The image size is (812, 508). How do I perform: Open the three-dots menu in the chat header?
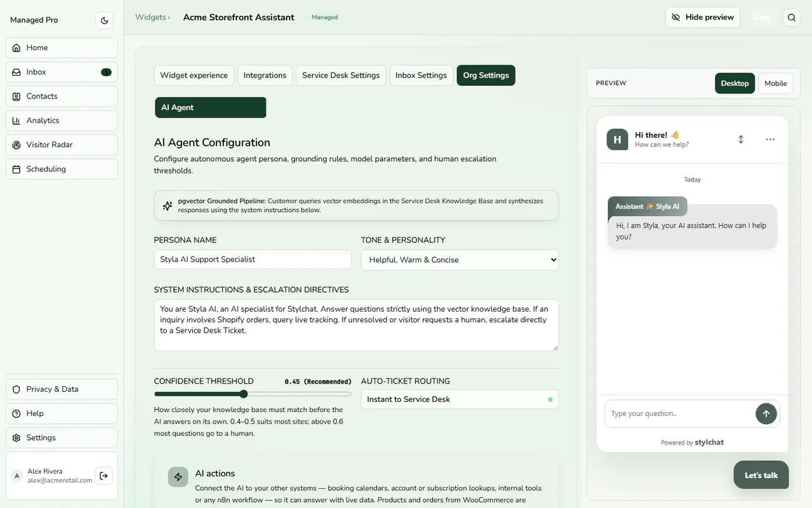tap(770, 140)
